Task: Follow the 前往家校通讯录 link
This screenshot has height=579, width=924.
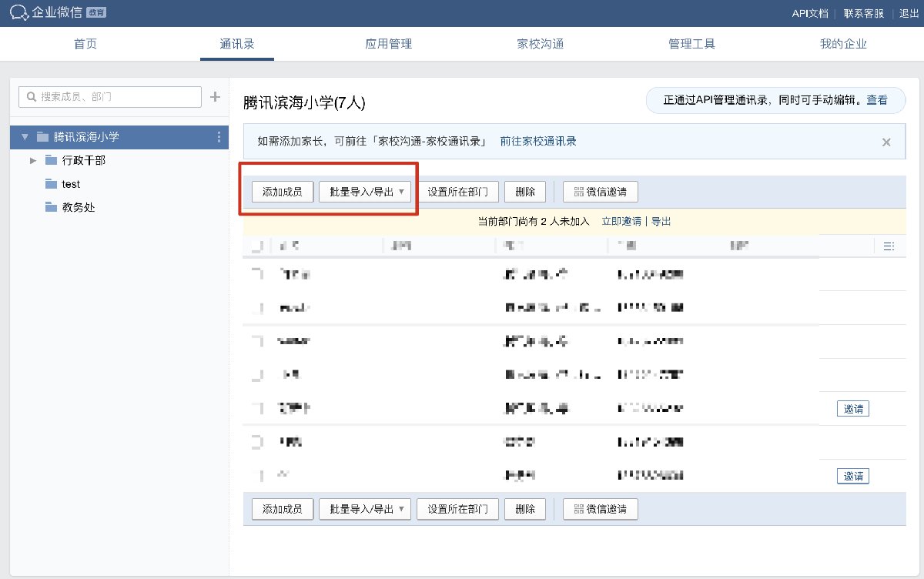Action: tap(538, 142)
